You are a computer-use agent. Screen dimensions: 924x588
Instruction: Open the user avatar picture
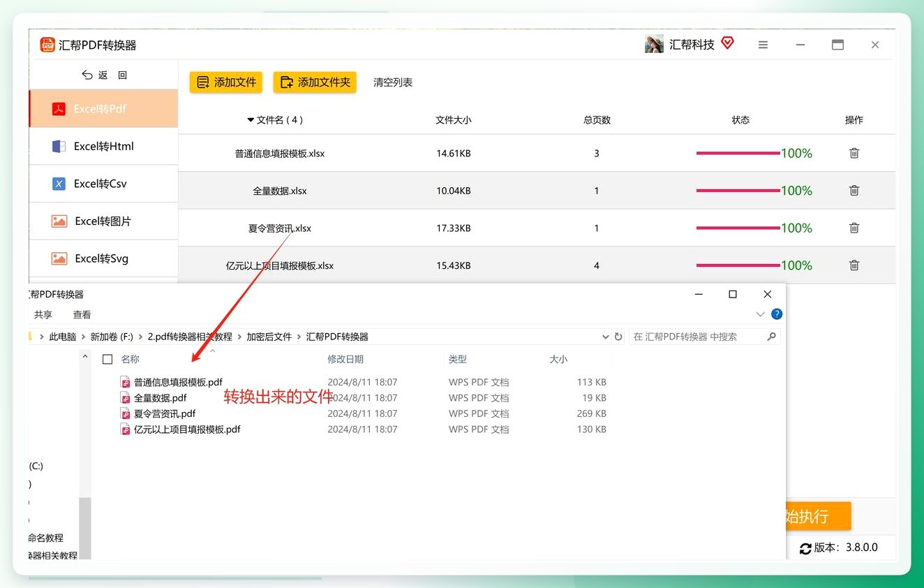point(654,45)
